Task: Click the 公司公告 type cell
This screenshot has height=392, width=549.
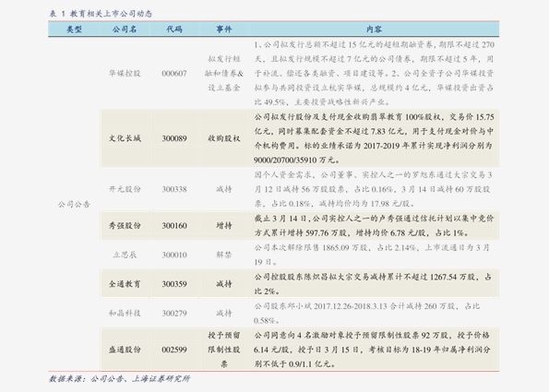Action: (x=74, y=204)
